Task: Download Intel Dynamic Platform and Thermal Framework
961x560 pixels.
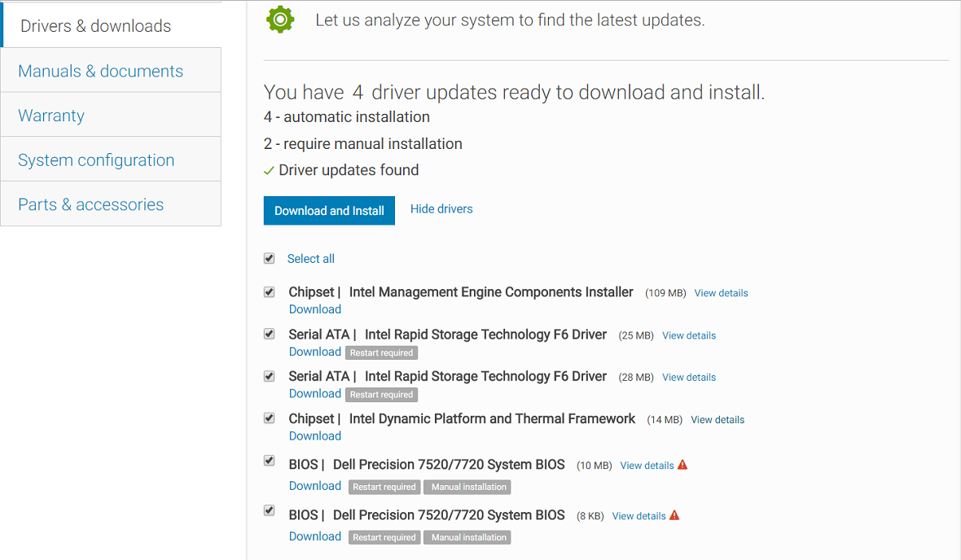Action: click(x=315, y=435)
